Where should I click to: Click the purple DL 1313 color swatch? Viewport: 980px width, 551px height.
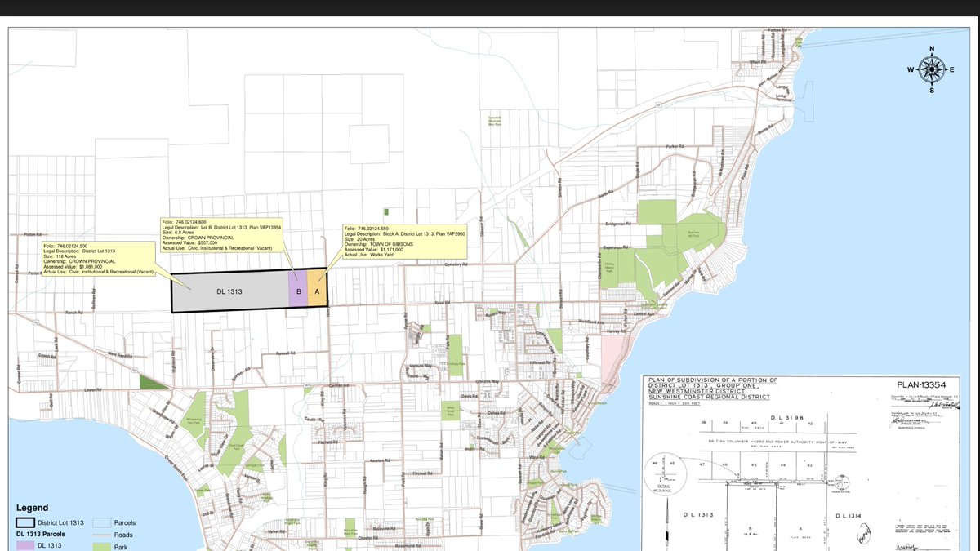coord(25,544)
